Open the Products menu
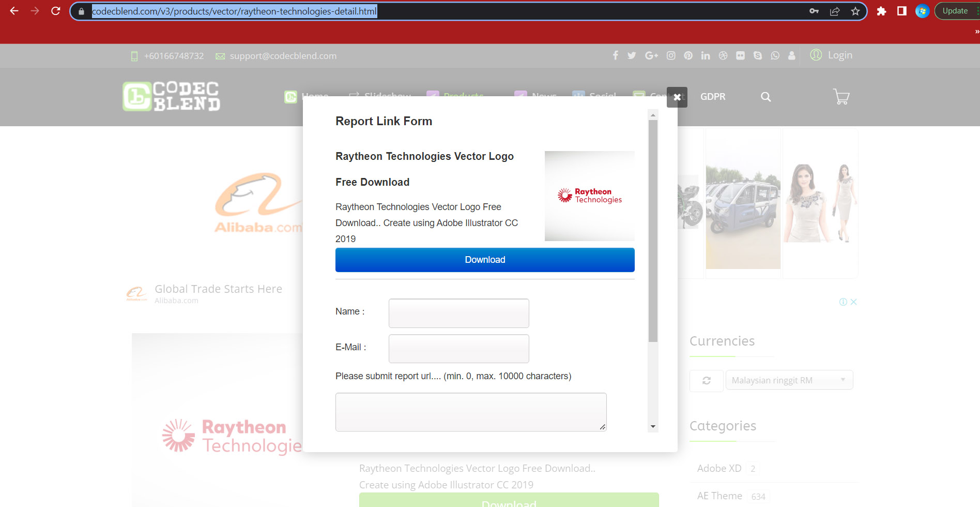 [463, 97]
